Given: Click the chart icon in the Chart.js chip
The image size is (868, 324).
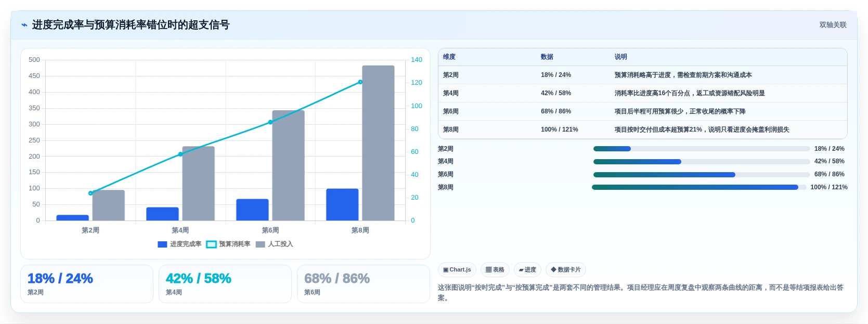Looking at the screenshot, I should click(446, 269).
